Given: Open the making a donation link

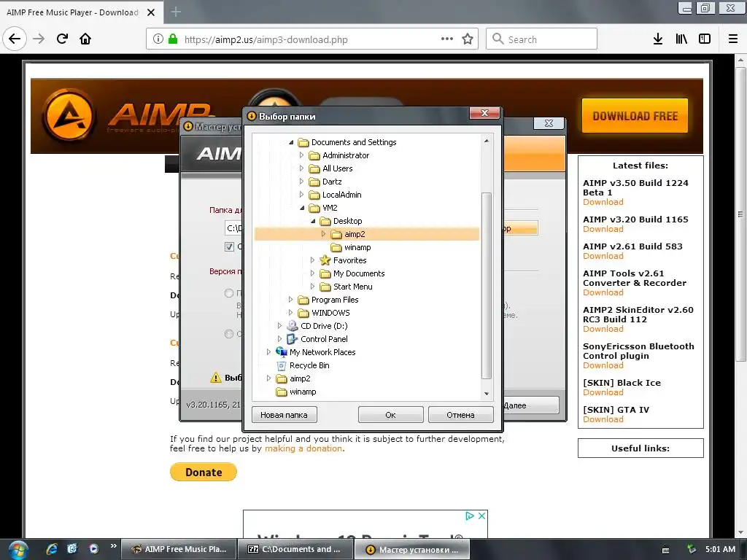Looking at the screenshot, I should (x=303, y=448).
